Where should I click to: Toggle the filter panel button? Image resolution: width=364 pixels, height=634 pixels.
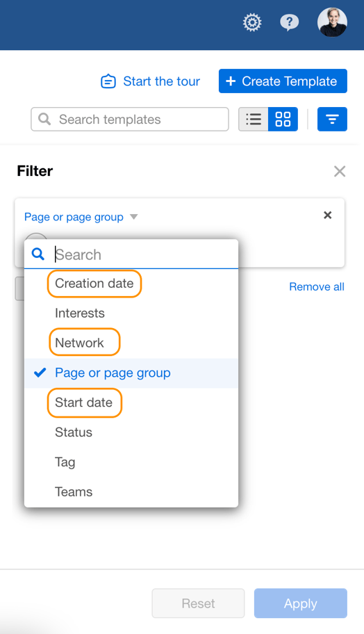pos(332,120)
